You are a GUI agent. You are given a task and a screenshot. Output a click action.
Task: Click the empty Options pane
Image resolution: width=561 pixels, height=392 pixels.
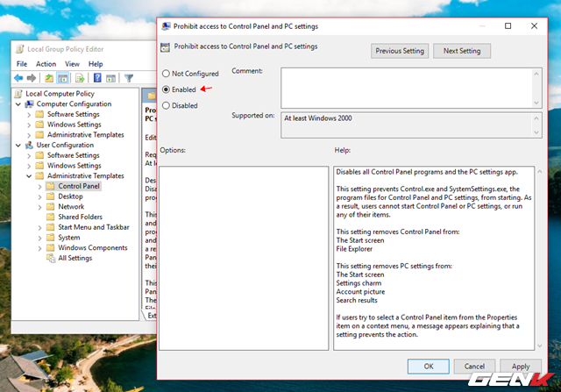click(x=244, y=258)
